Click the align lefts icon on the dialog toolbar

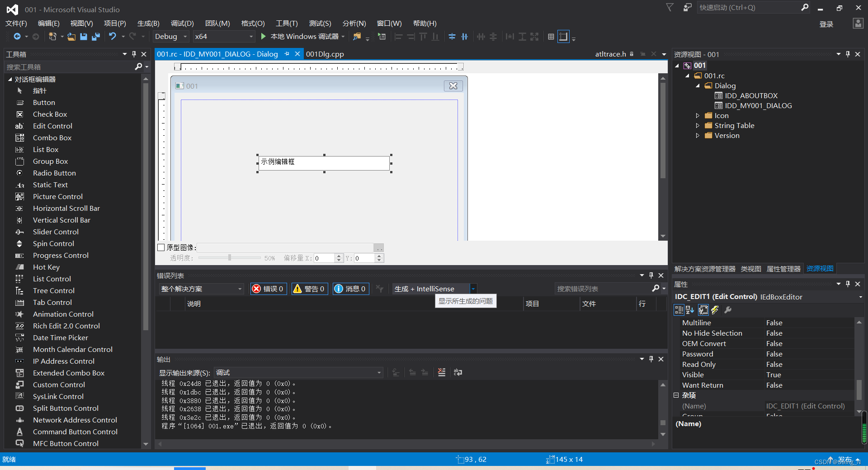click(398, 37)
